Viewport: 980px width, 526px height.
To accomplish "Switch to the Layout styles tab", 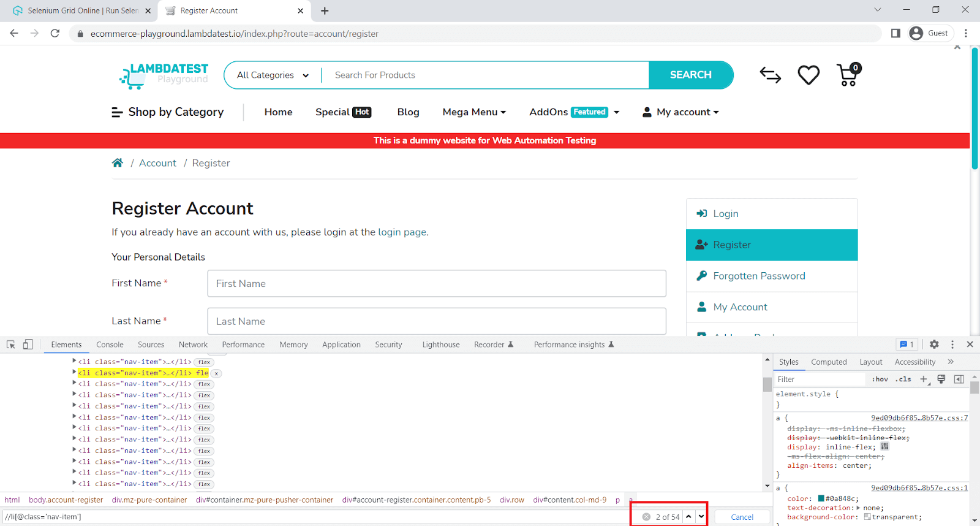I will tap(870, 362).
